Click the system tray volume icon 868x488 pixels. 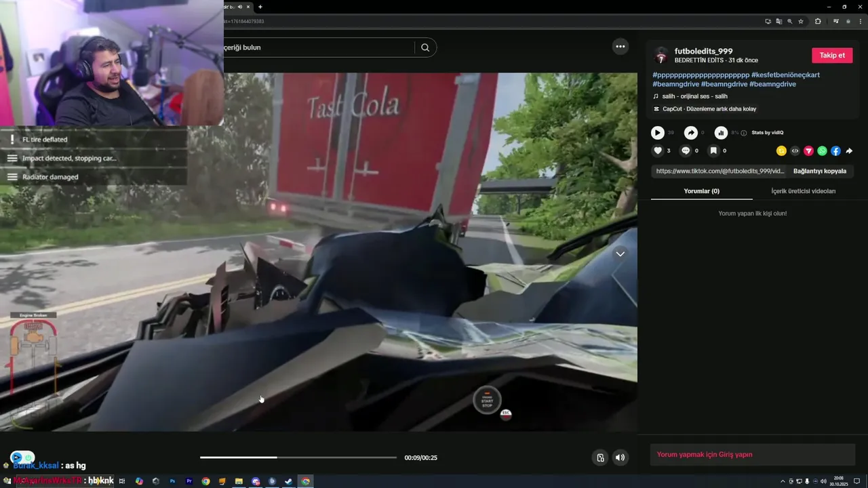click(x=823, y=481)
